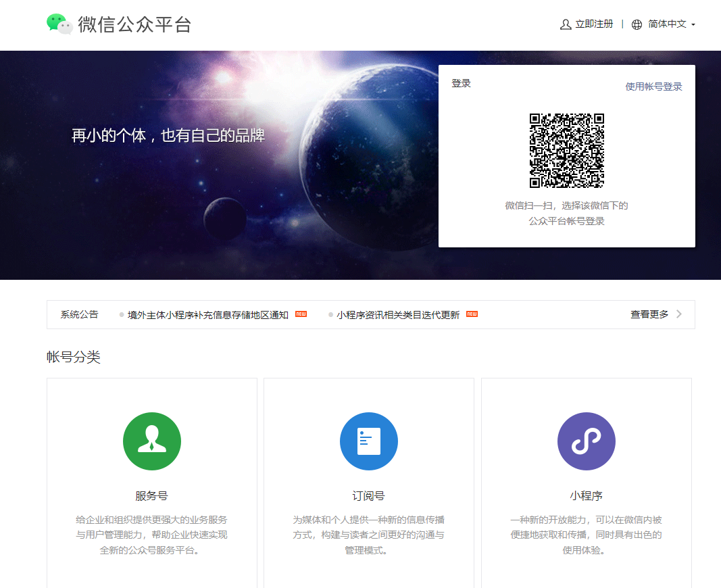
Task: Select the 登录 heading in login panel
Action: [461, 83]
